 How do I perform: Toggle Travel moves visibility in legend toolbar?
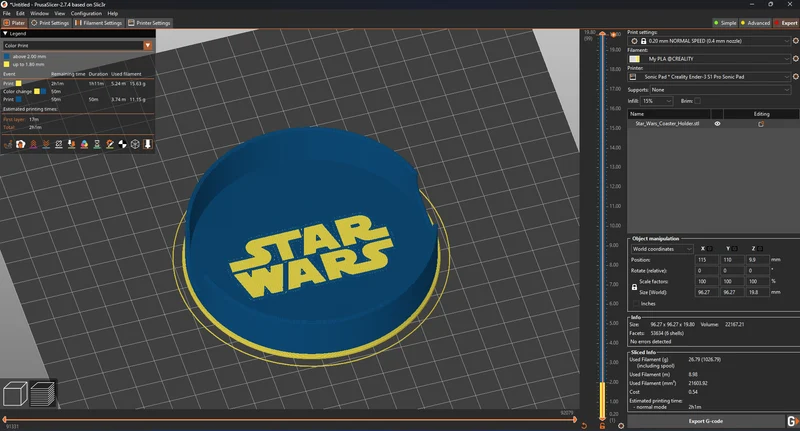pos(8,144)
